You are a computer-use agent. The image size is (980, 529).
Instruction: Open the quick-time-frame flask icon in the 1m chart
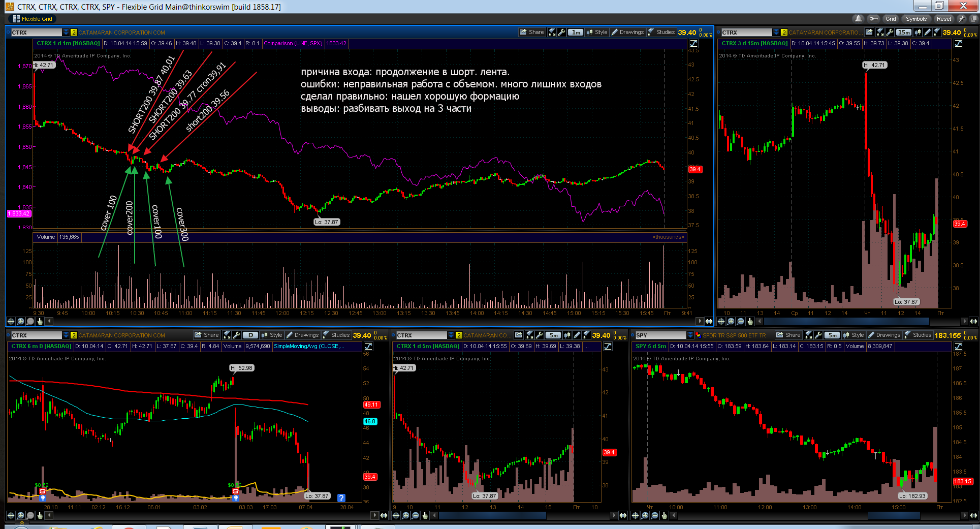(x=552, y=32)
